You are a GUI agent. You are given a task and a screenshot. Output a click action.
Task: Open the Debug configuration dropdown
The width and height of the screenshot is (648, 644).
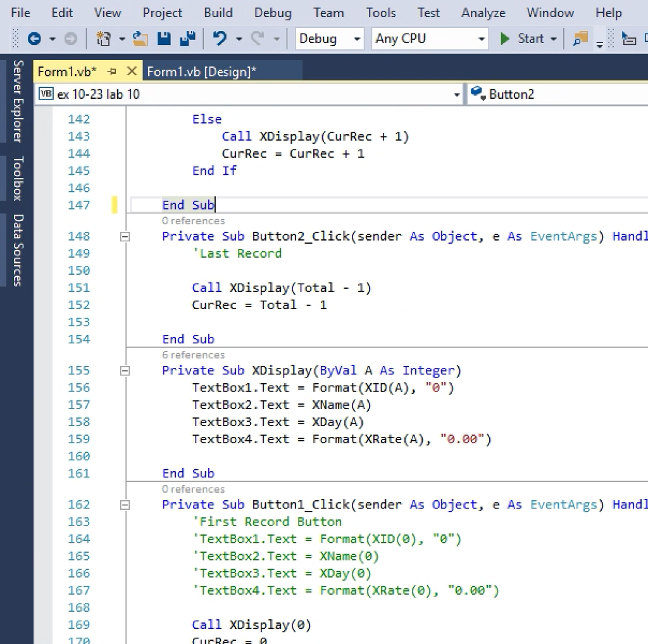tap(330, 39)
